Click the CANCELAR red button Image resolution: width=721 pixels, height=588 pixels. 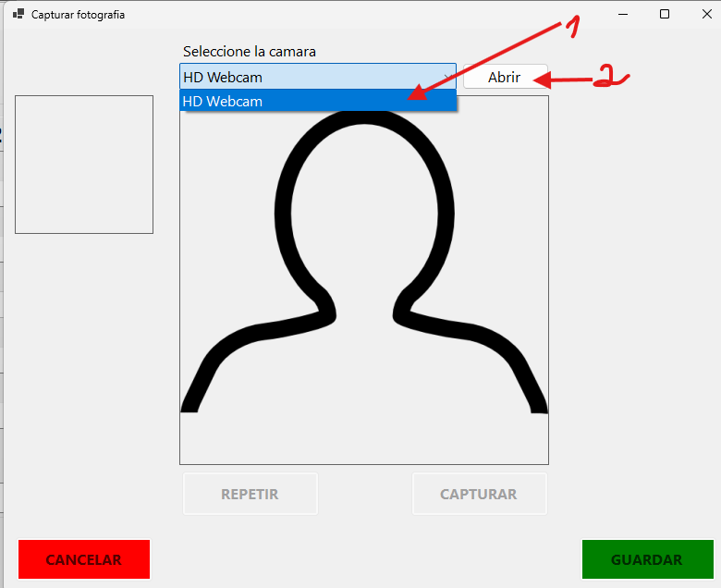click(x=84, y=559)
